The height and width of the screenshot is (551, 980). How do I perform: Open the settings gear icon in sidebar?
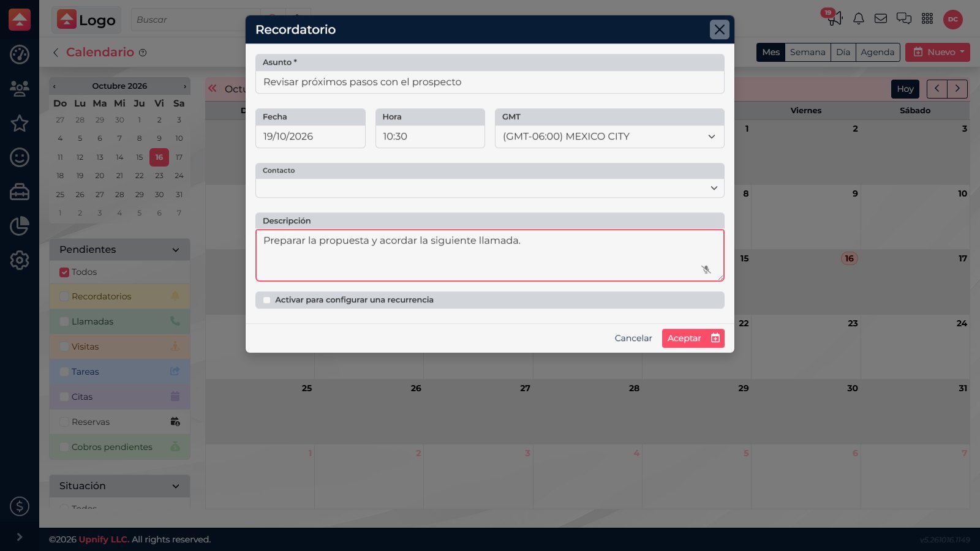click(20, 260)
